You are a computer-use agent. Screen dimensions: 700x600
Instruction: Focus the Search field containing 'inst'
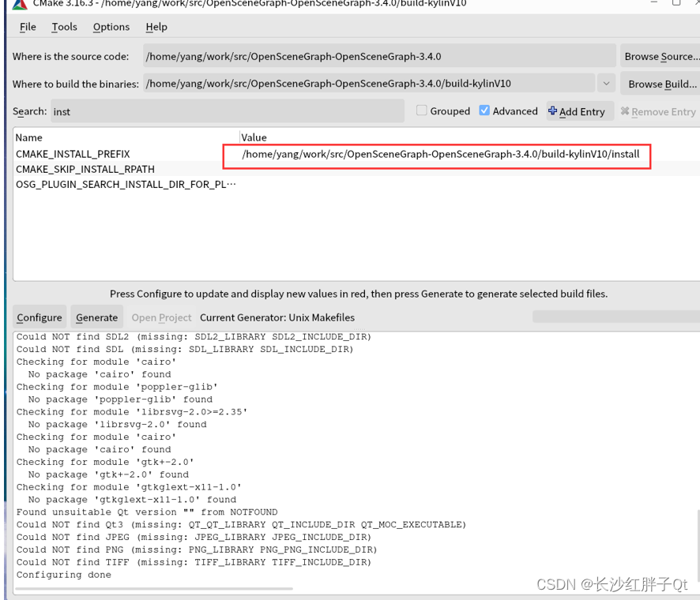[x=228, y=111]
